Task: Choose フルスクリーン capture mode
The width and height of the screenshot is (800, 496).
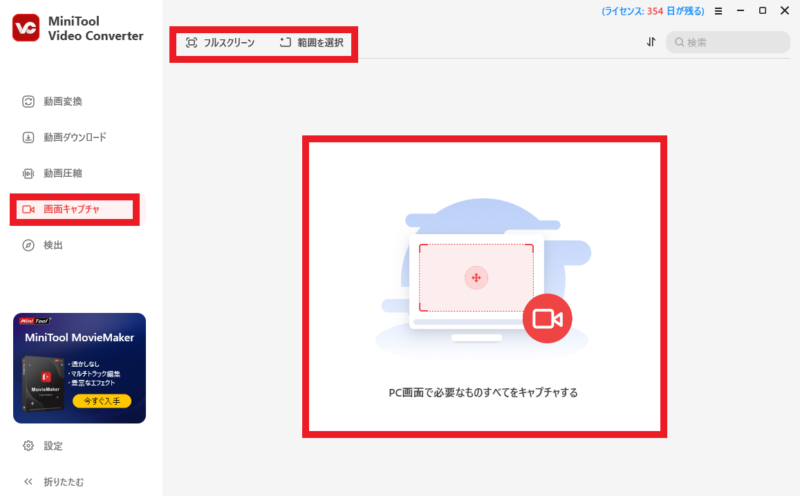Action: pos(220,43)
